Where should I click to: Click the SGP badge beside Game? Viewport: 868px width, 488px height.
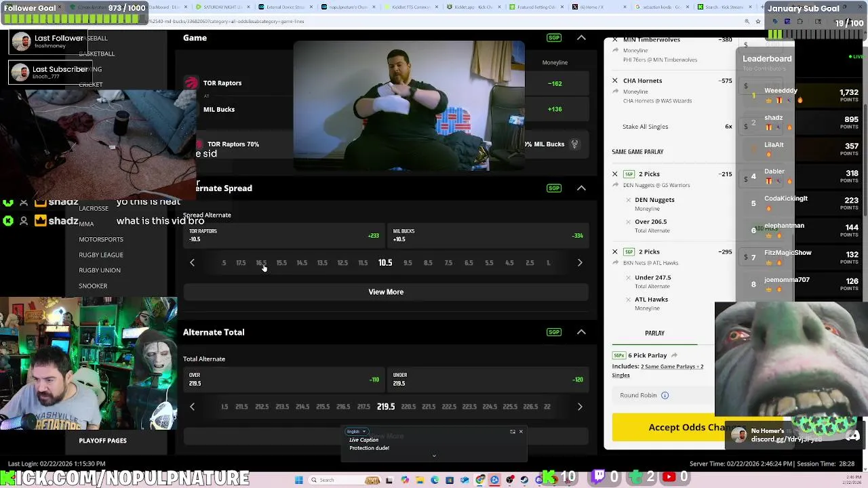pos(554,38)
